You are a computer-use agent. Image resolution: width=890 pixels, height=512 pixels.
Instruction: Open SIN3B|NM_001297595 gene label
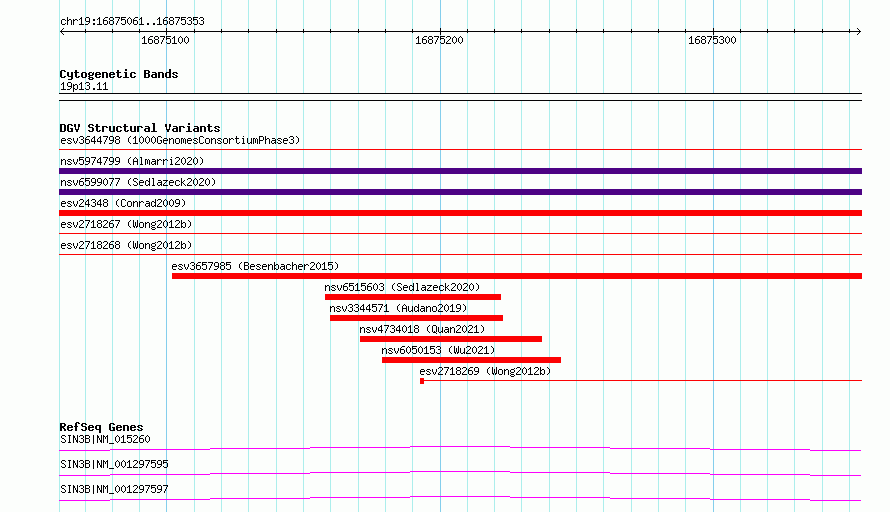[x=114, y=464]
